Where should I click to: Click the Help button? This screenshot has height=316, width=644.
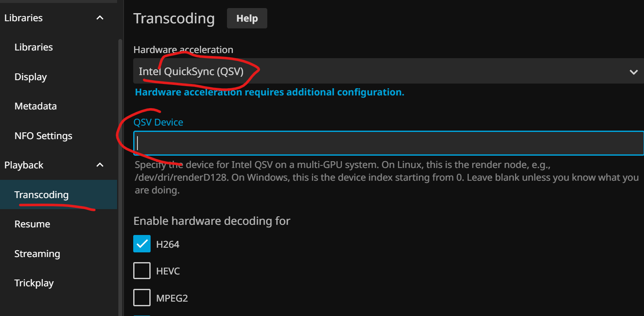click(247, 19)
